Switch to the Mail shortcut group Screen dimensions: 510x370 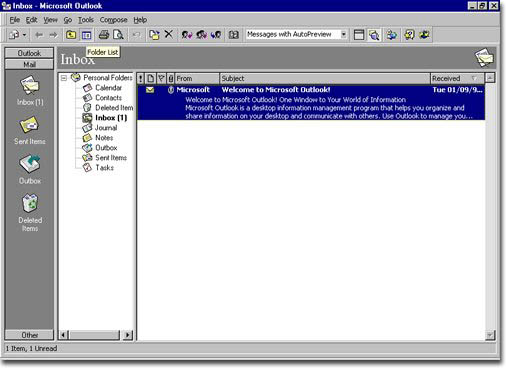[29, 64]
